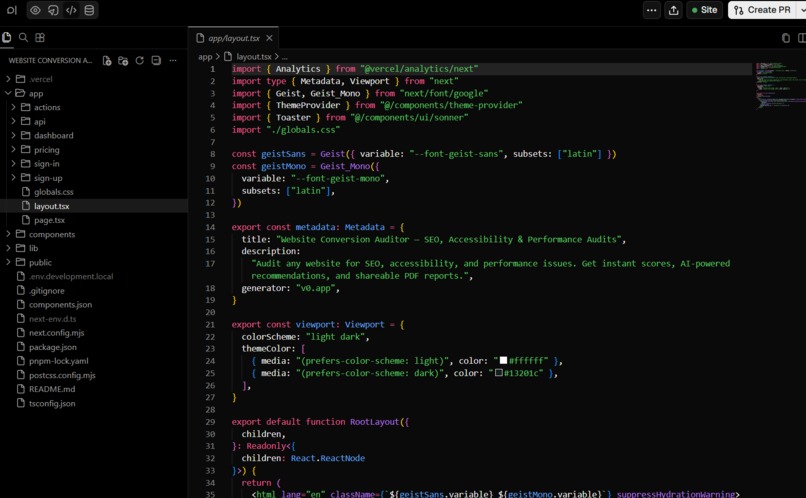Image resolution: width=806 pixels, height=498 pixels.
Task: Open next.config.mjs file
Action: [x=57, y=333]
